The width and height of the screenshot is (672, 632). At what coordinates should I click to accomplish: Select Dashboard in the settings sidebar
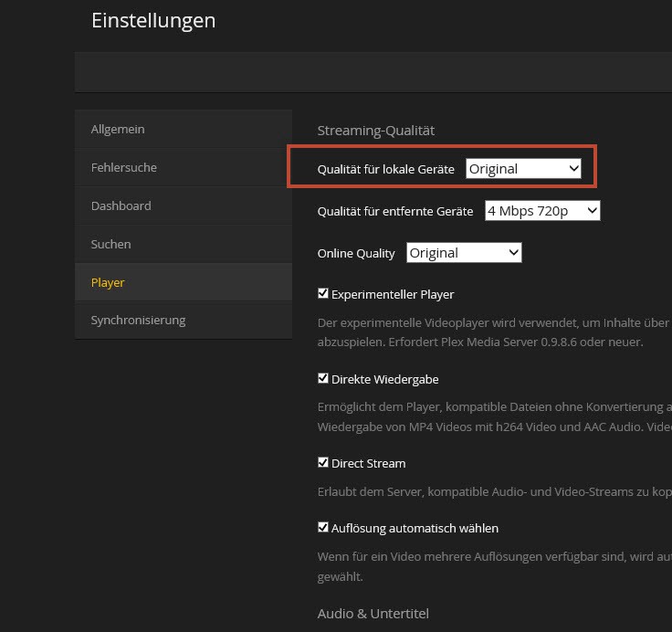[x=121, y=206]
